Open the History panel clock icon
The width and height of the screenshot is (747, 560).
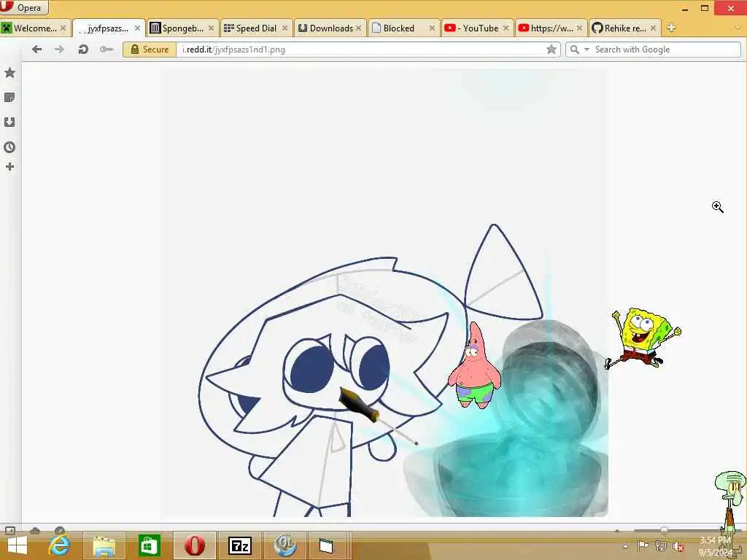[x=9, y=147]
